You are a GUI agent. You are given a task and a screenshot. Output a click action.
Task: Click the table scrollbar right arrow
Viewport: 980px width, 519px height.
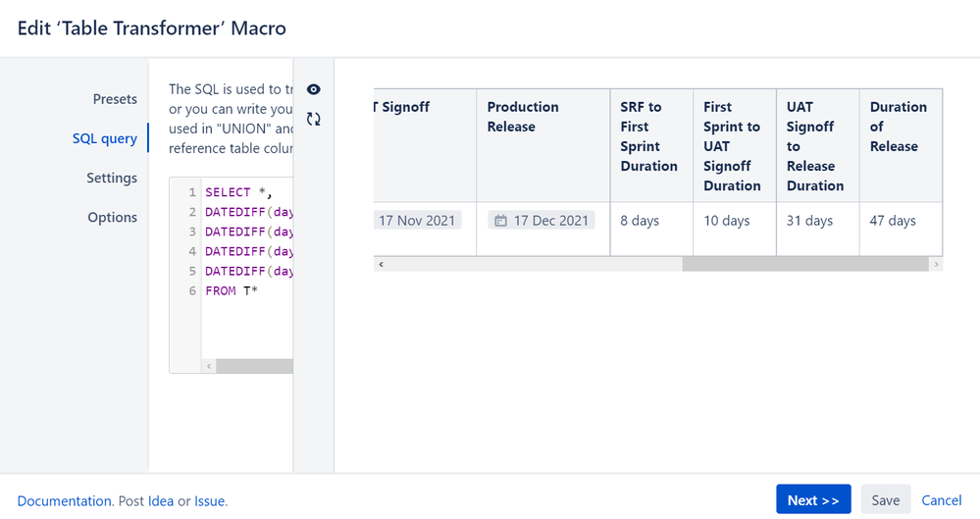(936, 265)
